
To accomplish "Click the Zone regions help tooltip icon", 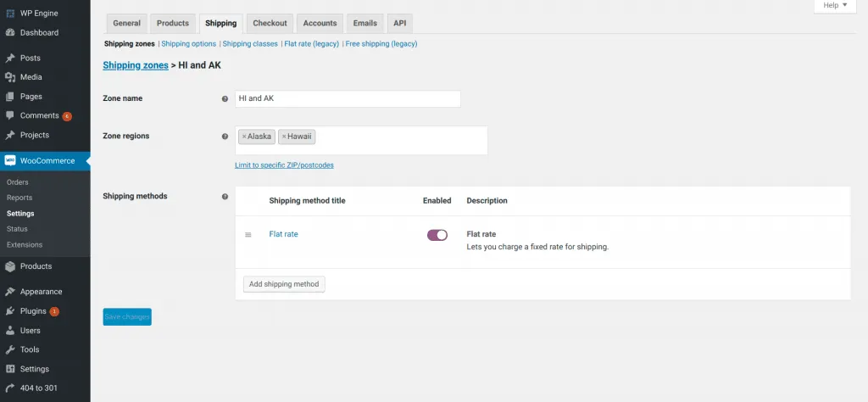I will click(x=225, y=137).
